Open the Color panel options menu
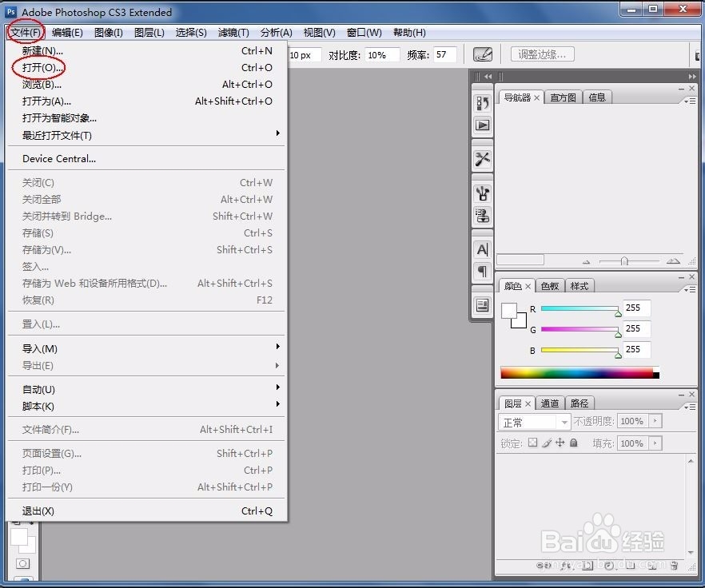The image size is (705, 588). coord(690,289)
